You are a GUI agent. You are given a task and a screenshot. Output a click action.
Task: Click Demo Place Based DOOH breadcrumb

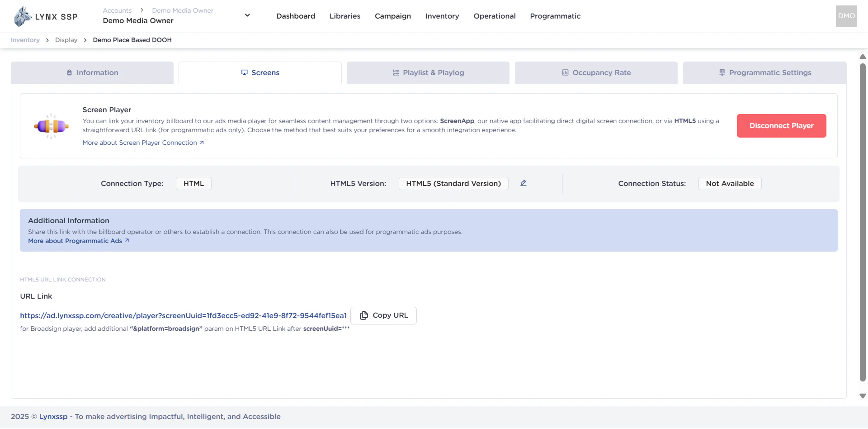coord(132,40)
